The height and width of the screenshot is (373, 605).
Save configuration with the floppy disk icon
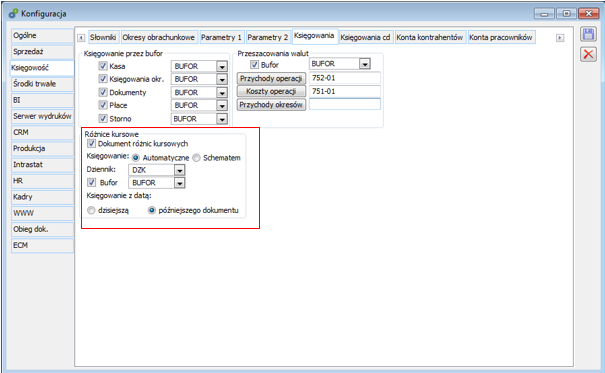click(588, 35)
